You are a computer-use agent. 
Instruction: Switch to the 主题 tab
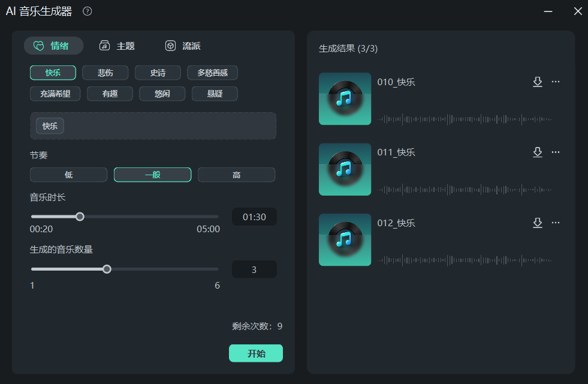pyautogui.click(x=117, y=45)
